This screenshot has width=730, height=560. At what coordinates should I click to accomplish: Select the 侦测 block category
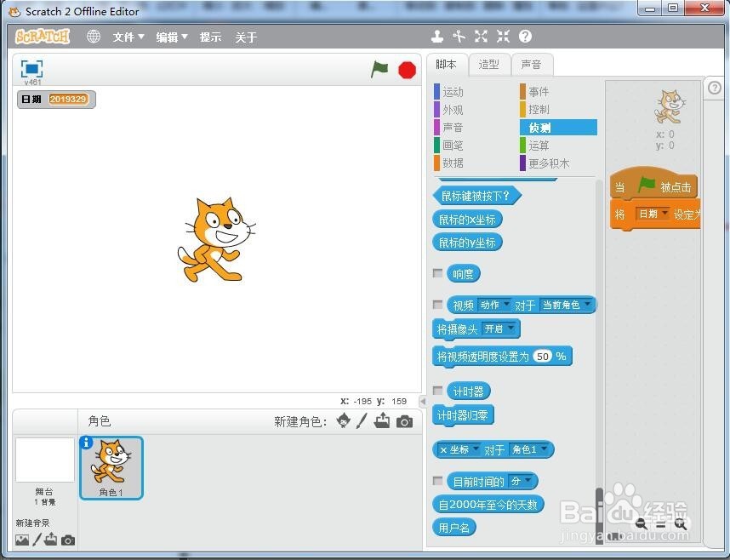(x=558, y=127)
